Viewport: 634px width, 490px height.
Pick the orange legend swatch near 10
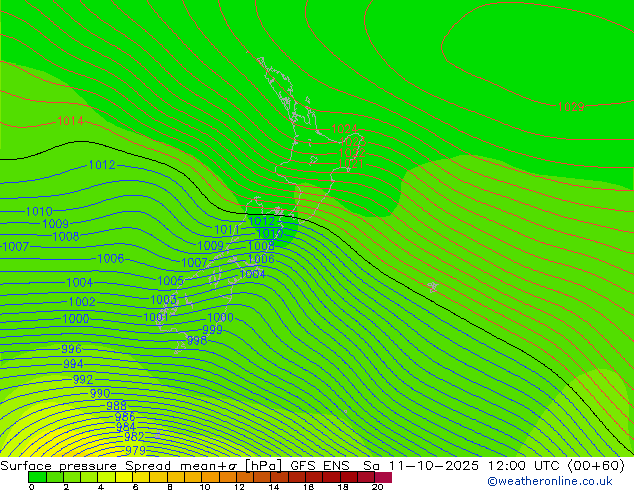(211, 477)
